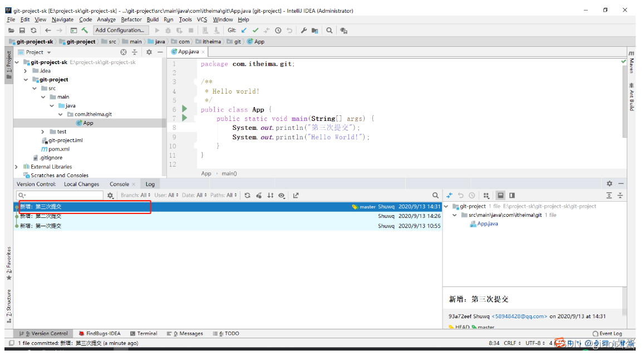Click the Run Anything icon after hammer
This screenshot has width=644, height=355.
73,31
